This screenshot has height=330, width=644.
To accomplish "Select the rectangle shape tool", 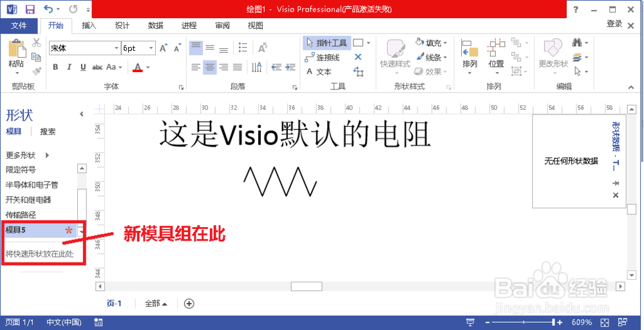I will tap(358, 42).
